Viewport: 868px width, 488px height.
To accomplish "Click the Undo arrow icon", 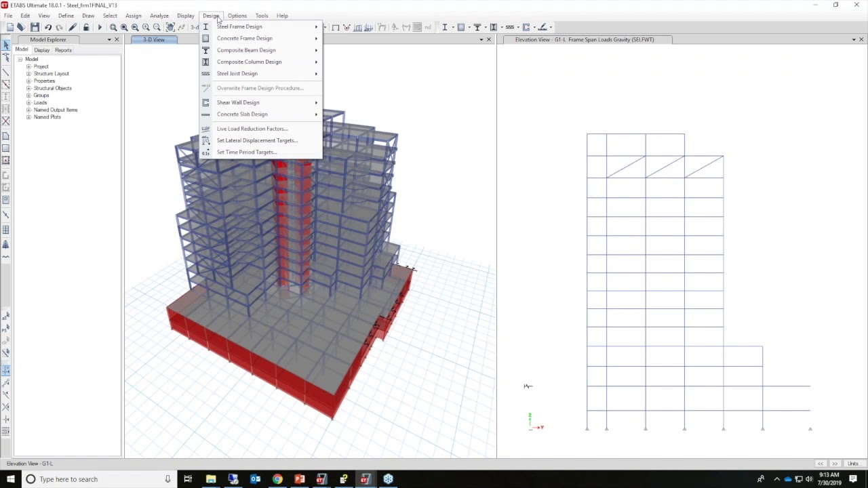I will 48,27.
